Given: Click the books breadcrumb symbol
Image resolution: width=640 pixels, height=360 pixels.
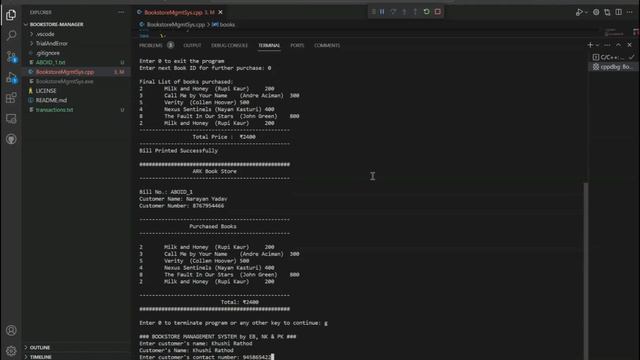Looking at the screenshot, I should 227,24.
